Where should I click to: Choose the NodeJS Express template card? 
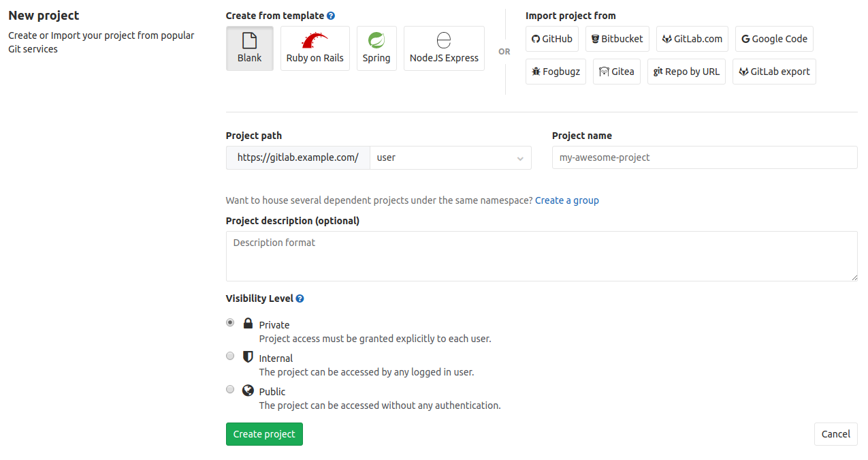coord(444,48)
